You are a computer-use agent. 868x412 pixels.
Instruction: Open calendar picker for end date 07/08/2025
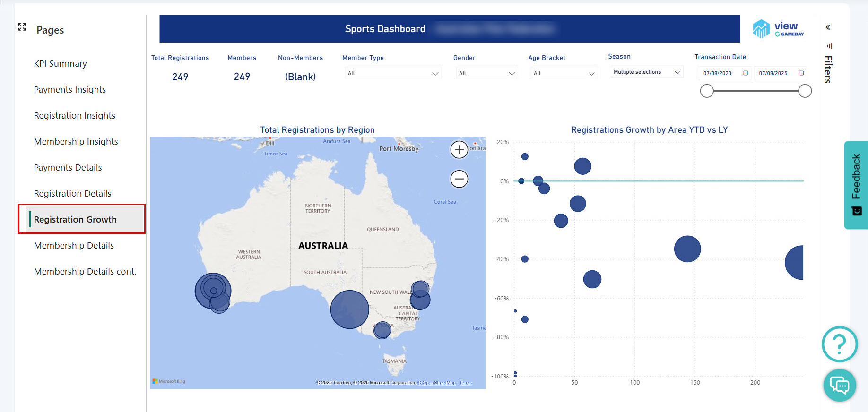[x=801, y=73]
